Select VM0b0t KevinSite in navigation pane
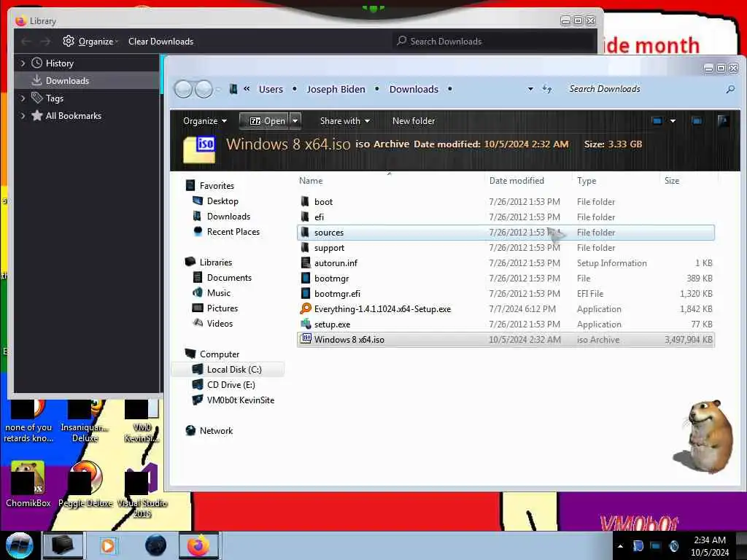Viewport: 747px width, 560px height. [x=240, y=400]
